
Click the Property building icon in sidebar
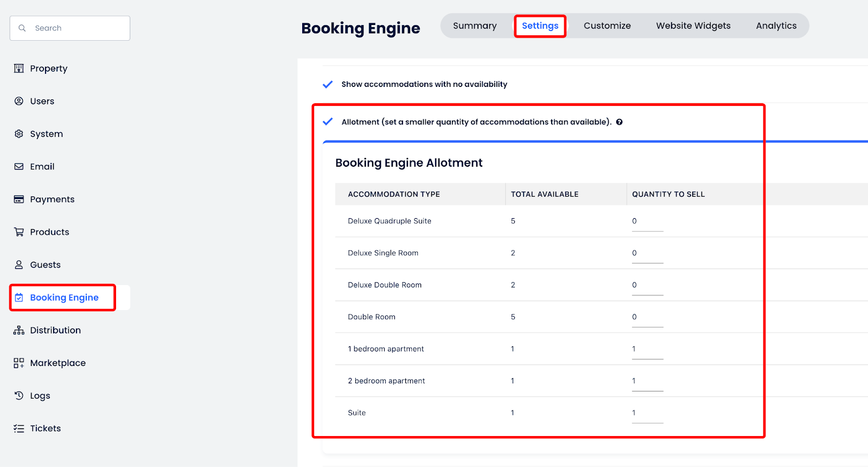[19, 68]
